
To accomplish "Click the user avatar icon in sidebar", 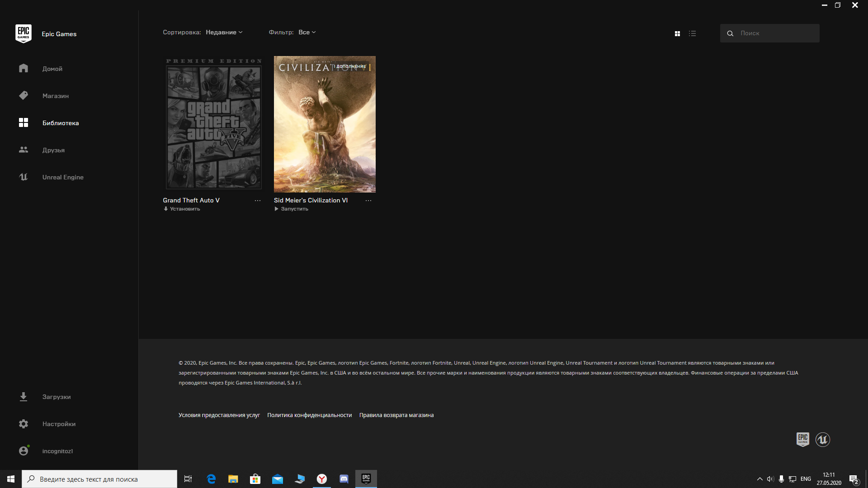I will coord(24,451).
